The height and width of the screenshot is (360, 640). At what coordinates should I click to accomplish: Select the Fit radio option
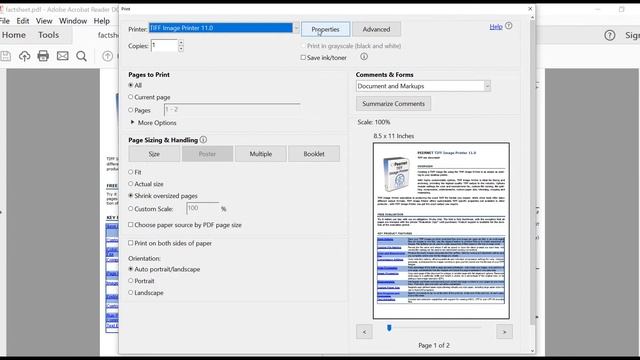(131, 172)
